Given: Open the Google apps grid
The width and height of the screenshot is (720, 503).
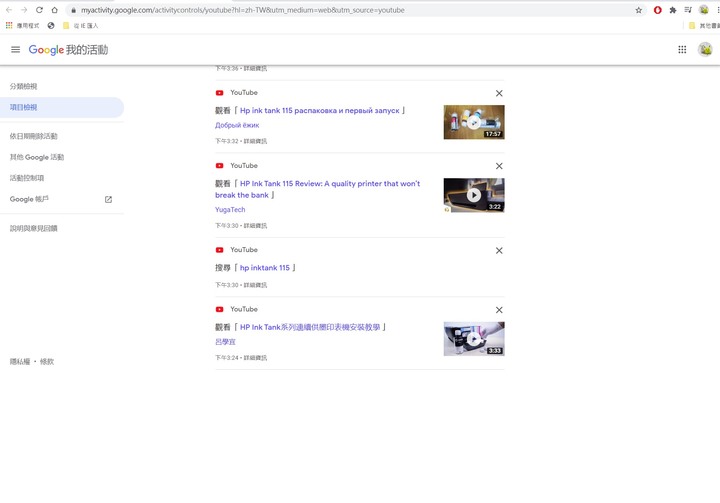Looking at the screenshot, I should [682, 49].
